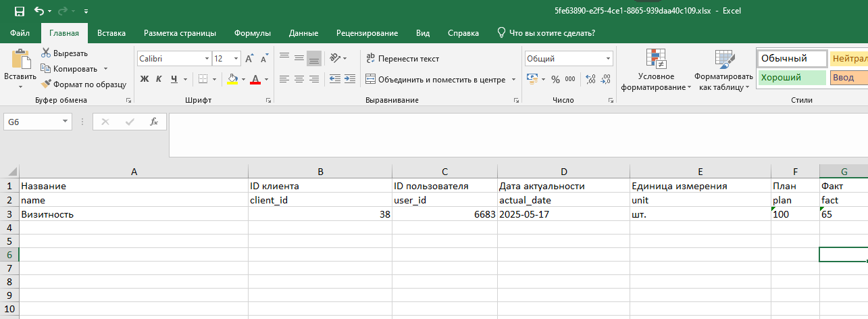Toggle italic К formatting
This screenshot has height=319, width=868.
click(x=159, y=79)
